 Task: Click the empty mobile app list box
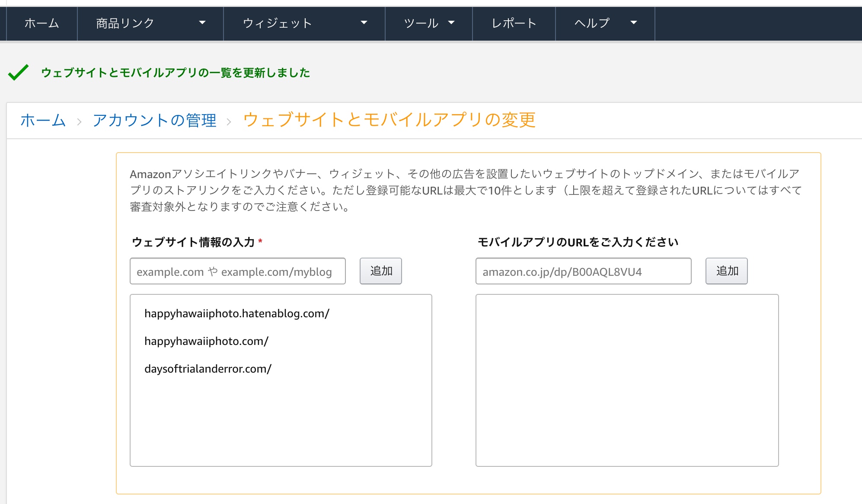pos(627,380)
